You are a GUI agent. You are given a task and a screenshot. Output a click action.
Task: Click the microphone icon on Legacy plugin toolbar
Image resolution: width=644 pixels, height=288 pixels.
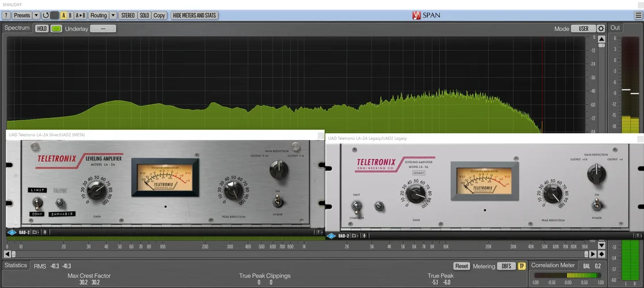pos(365,236)
